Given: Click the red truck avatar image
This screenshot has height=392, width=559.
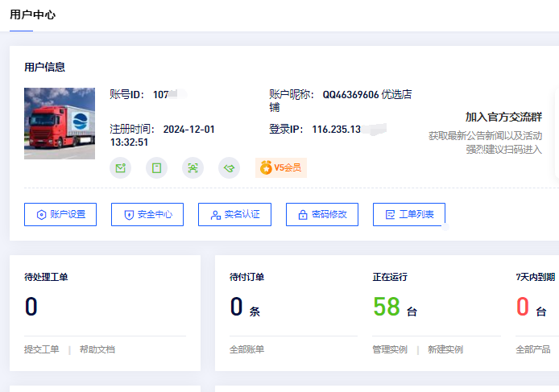Looking at the screenshot, I should 60,123.
